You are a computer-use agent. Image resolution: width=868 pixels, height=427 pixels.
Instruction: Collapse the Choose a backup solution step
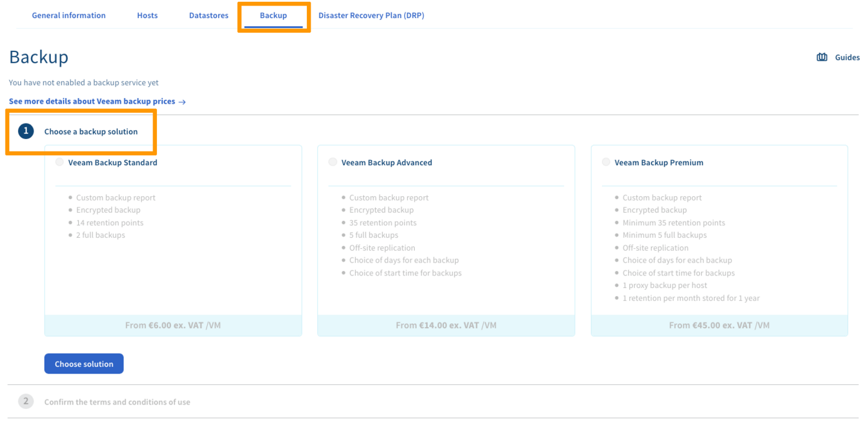[x=91, y=132]
